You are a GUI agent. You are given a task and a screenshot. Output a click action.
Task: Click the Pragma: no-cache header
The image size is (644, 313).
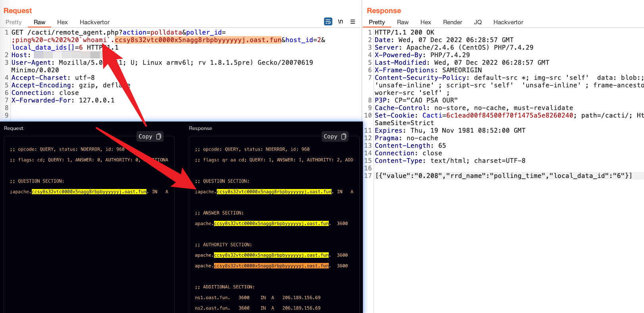pyautogui.click(x=406, y=138)
